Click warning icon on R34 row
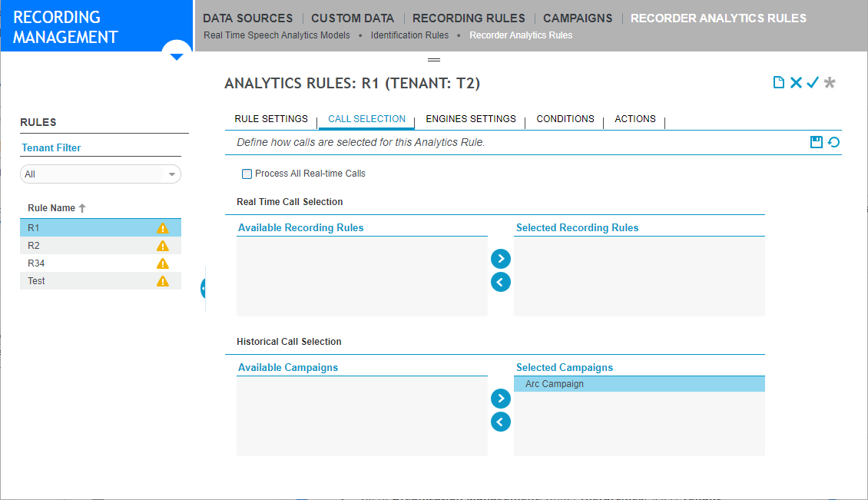This screenshot has width=868, height=500. point(162,263)
